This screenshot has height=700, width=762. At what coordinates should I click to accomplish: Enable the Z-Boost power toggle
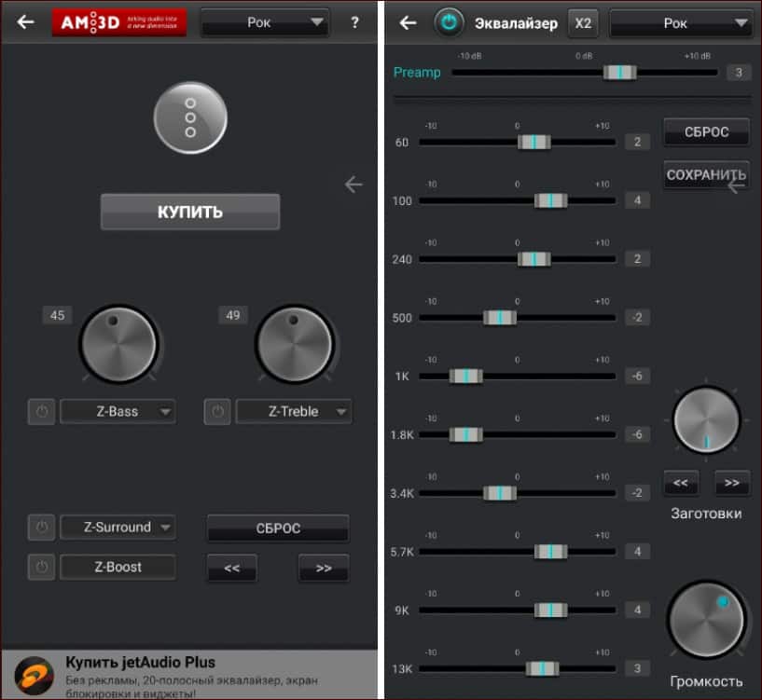coord(42,567)
